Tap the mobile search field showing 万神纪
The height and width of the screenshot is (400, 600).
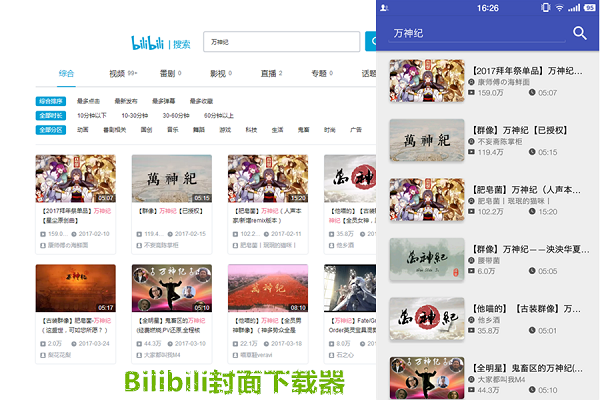pos(477,34)
